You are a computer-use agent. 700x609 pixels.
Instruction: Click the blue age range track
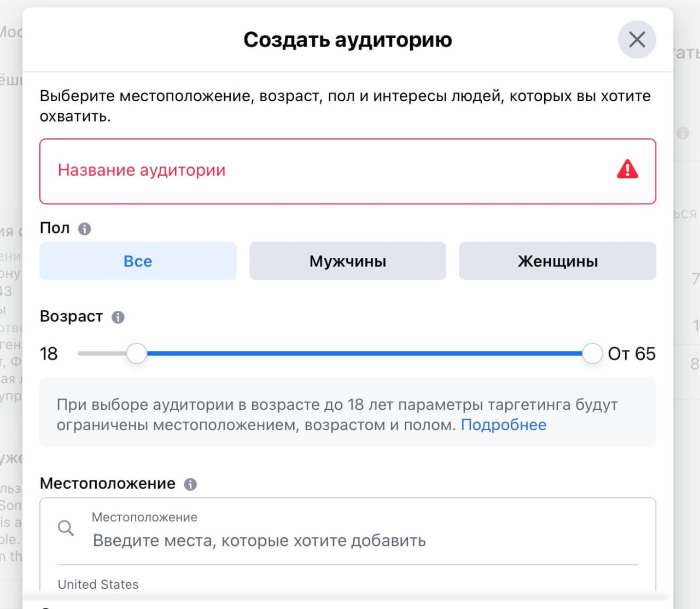pos(361,353)
